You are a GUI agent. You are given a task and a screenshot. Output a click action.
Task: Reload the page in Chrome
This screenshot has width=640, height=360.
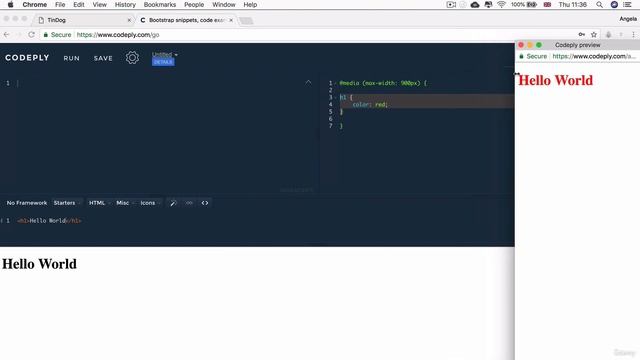pyautogui.click(x=31, y=35)
